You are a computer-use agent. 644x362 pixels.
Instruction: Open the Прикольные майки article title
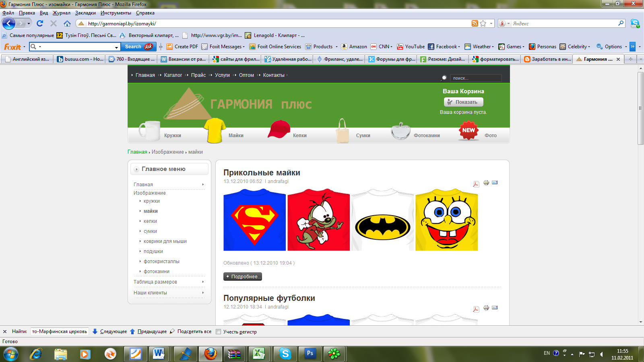pos(262,173)
